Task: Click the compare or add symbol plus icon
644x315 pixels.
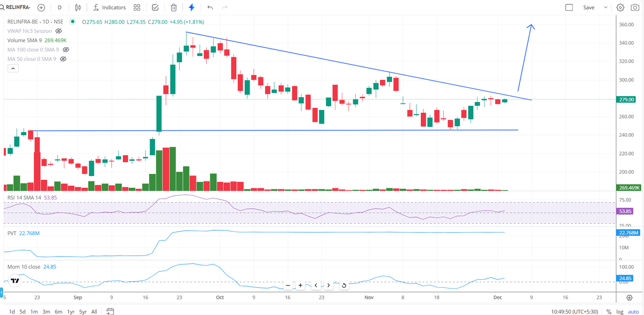Action: pos(41,8)
